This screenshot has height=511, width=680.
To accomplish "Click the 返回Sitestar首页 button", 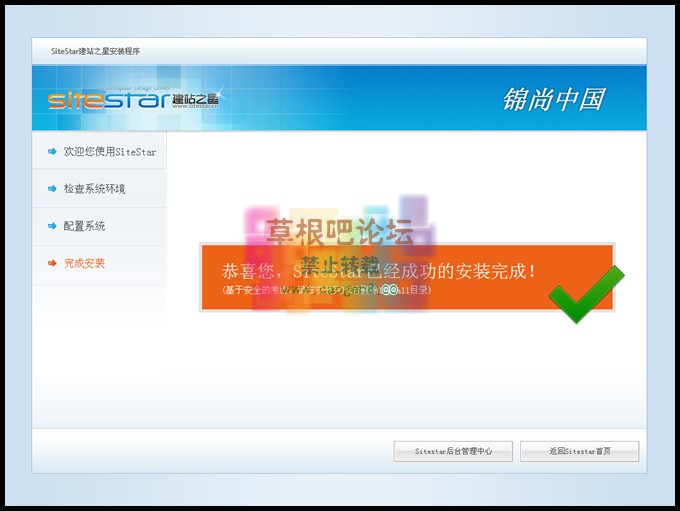I will (579, 451).
